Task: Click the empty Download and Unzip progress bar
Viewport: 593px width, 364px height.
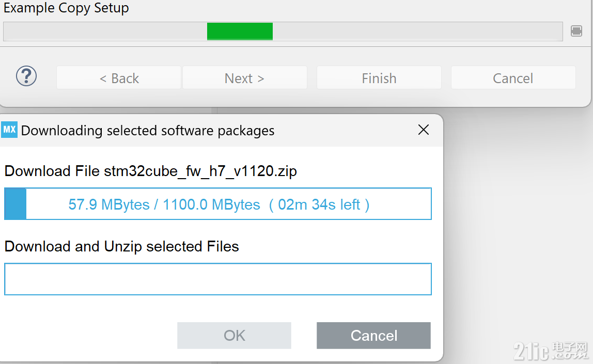Action: coord(218,279)
